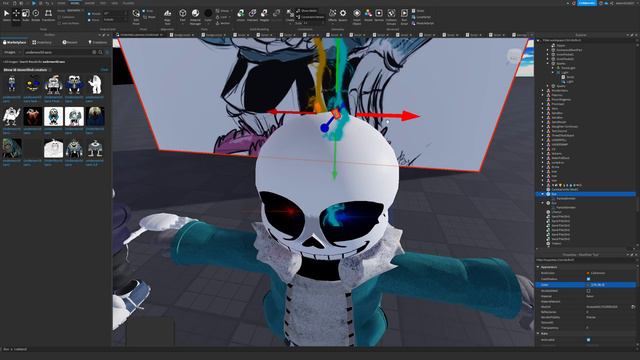The width and height of the screenshot is (640, 360).
Task: Toggle Constraint Details
Action: coord(310,17)
